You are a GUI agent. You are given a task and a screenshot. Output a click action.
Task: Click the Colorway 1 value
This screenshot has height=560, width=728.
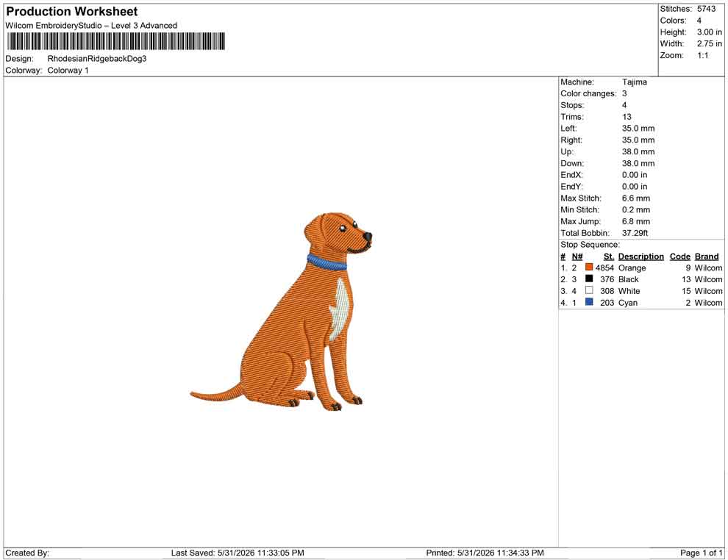click(x=68, y=71)
